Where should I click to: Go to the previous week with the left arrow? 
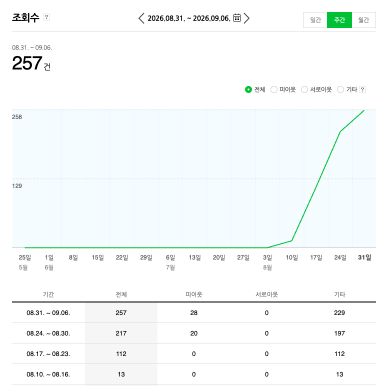point(141,18)
